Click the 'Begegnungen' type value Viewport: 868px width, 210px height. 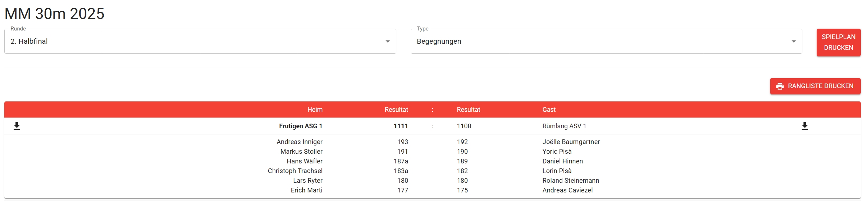439,42
